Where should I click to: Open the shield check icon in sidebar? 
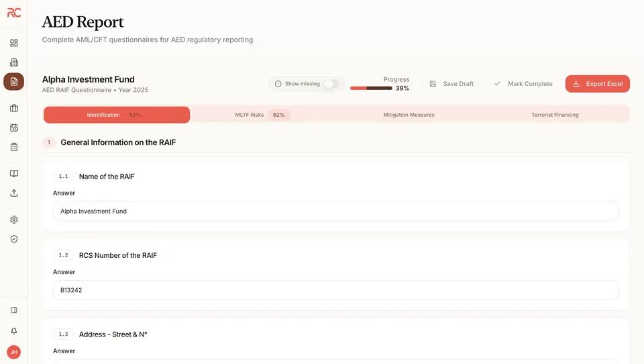click(x=14, y=239)
